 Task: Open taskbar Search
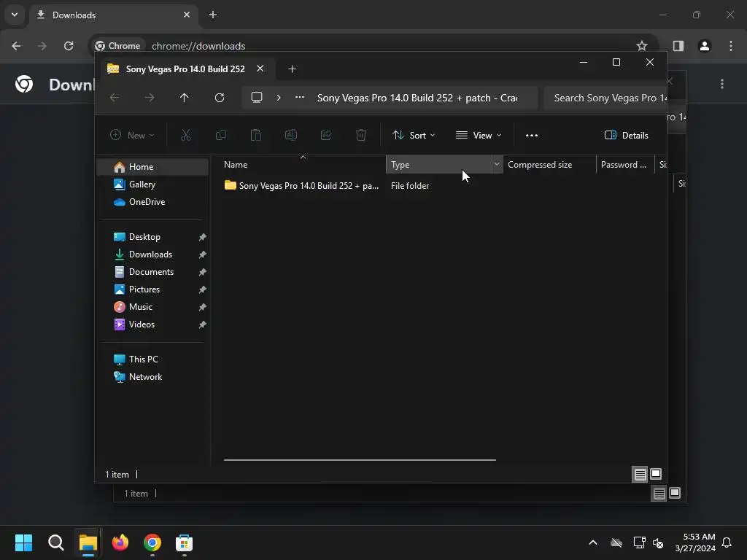click(x=55, y=542)
